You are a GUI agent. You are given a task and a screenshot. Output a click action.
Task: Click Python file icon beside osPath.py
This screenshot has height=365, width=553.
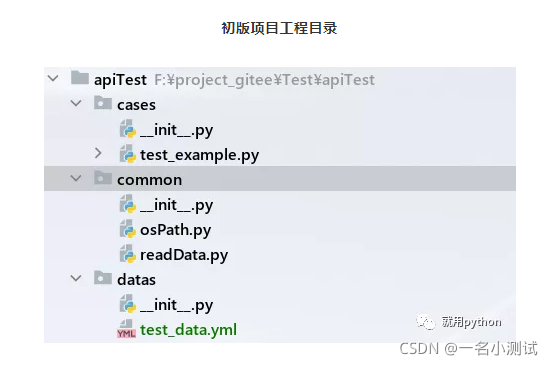pyautogui.click(x=128, y=229)
